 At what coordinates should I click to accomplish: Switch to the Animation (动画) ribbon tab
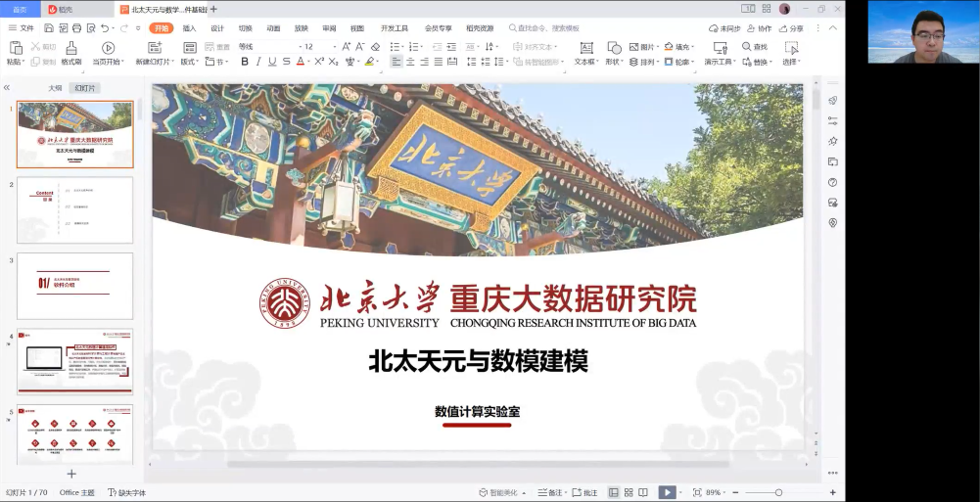pyautogui.click(x=273, y=28)
